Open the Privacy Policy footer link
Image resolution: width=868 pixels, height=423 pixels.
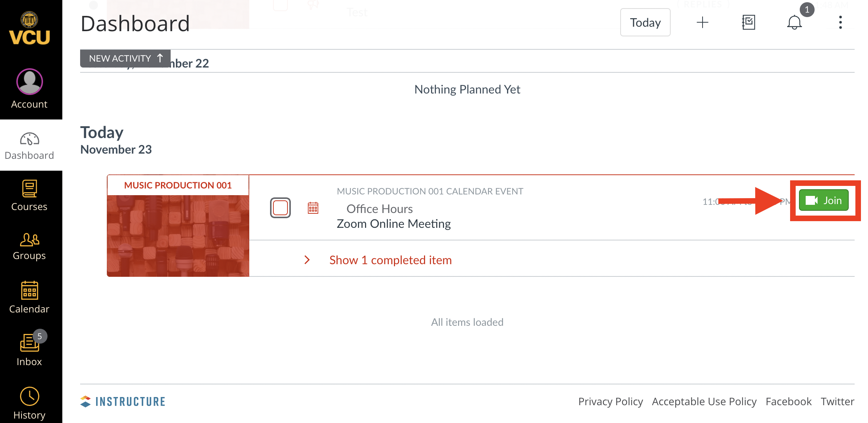[x=610, y=401]
